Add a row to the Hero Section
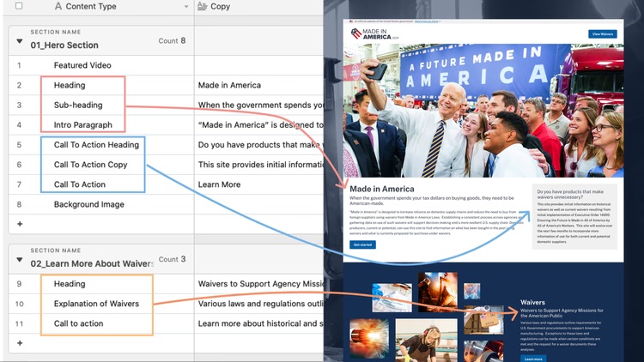Viewport: 644px width, 362px height. (x=19, y=224)
